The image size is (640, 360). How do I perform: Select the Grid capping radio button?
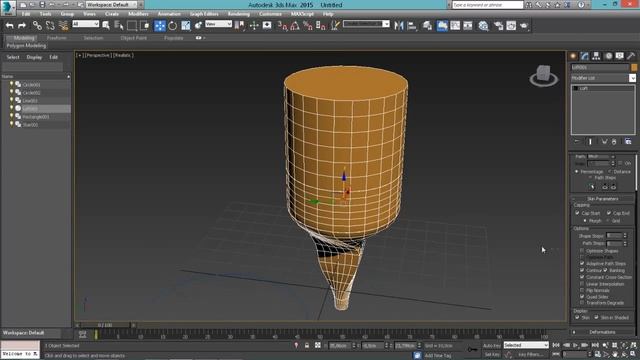tap(608, 220)
